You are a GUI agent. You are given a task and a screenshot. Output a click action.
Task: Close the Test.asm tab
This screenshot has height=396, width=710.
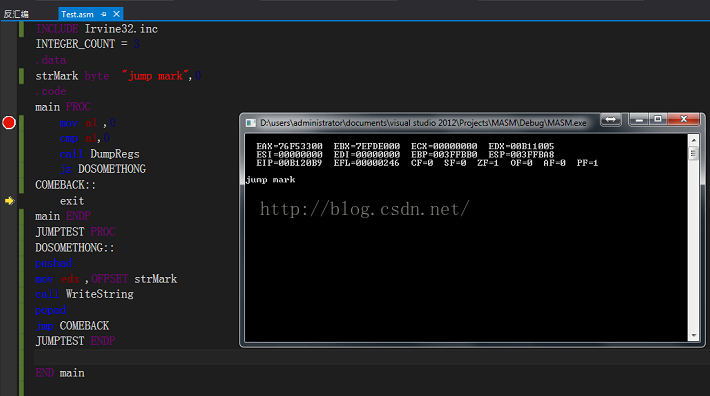point(116,14)
